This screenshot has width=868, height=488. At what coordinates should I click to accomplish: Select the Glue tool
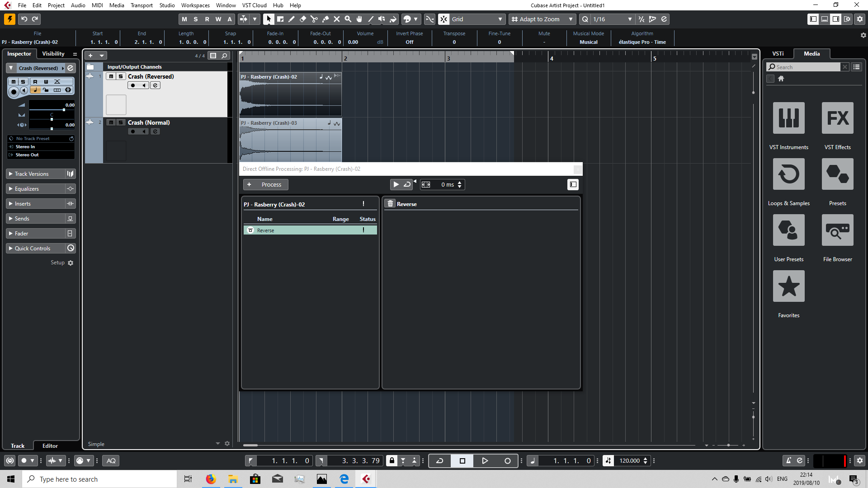pyautogui.click(x=325, y=19)
